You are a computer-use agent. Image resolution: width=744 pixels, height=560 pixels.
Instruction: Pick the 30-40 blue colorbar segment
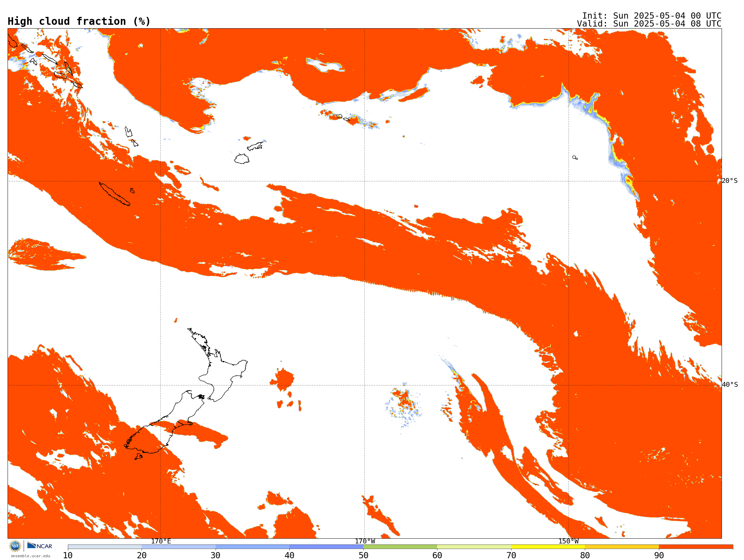(x=252, y=547)
